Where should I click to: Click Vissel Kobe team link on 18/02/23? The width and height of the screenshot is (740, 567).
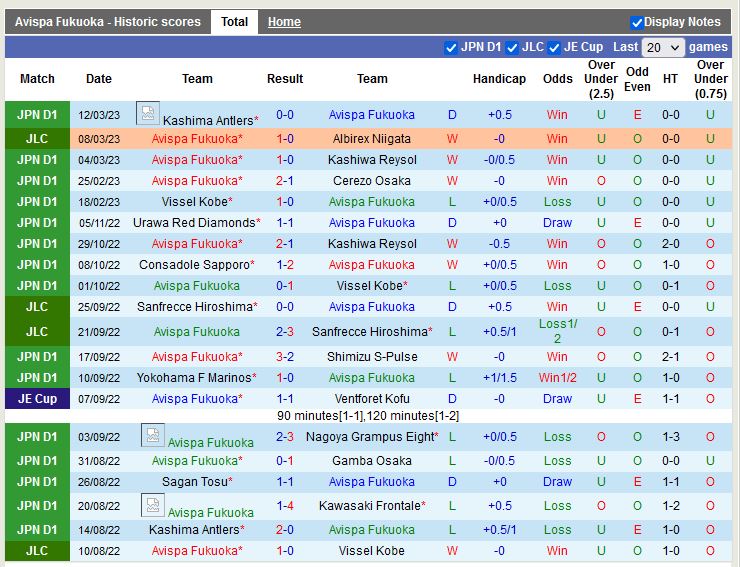click(195, 202)
